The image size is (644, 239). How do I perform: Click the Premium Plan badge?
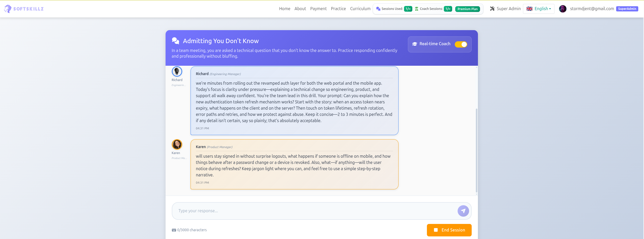[x=468, y=9]
